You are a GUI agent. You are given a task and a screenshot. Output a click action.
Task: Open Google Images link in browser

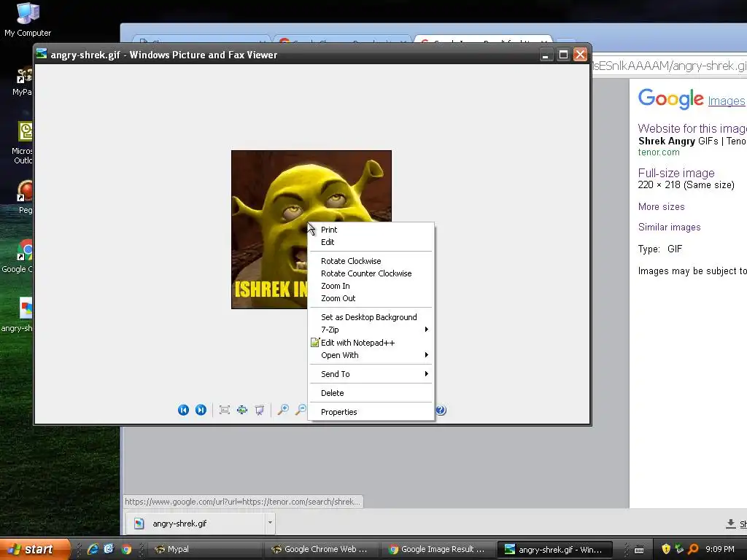(727, 101)
